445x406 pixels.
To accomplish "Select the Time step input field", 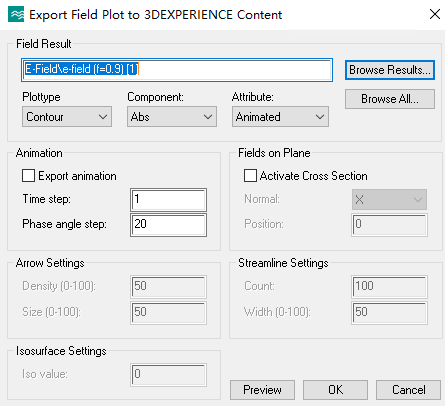I will click(x=168, y=200).
